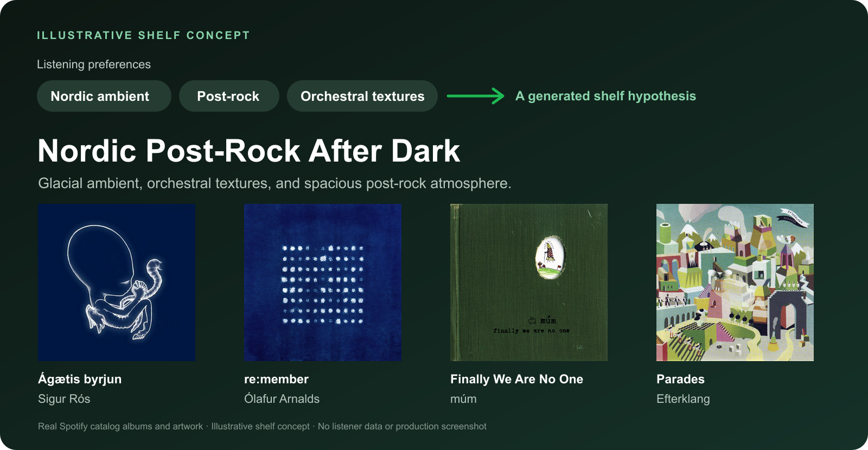This screenshot has width=868, height=450.
Task: Visit the Sigur Rós artist name
Action: coord(64,398)
